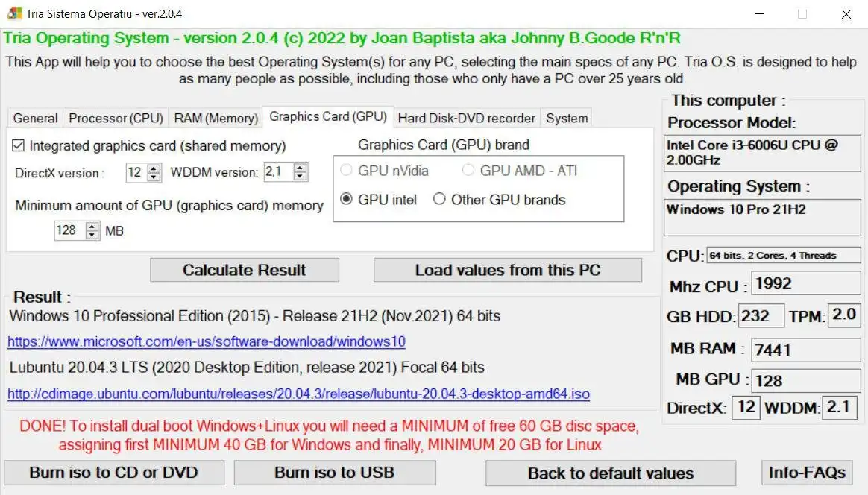Viewport: 868px width, 495px height.
Task: Click the GB HDD 232 field
Action: pos(761,315)
